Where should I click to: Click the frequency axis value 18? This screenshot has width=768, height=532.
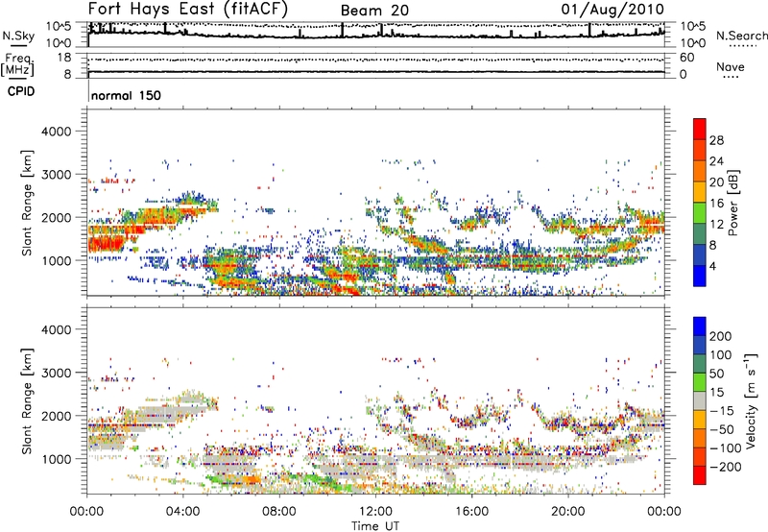click(x=64, y=58)
